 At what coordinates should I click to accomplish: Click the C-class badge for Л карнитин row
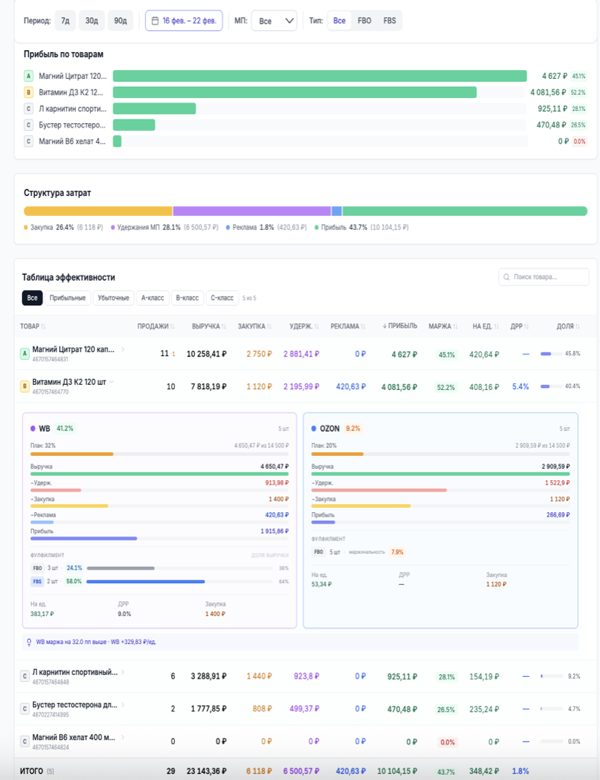(24, 676)
